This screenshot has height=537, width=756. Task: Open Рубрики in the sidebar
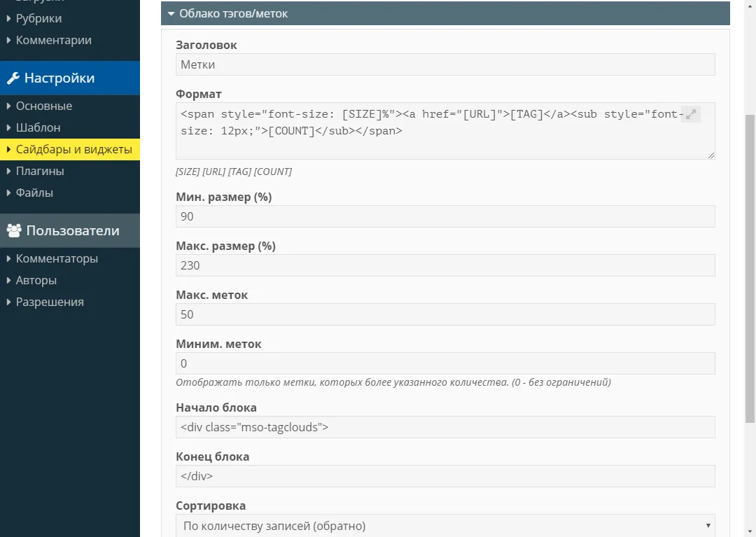tap(38, 18)
